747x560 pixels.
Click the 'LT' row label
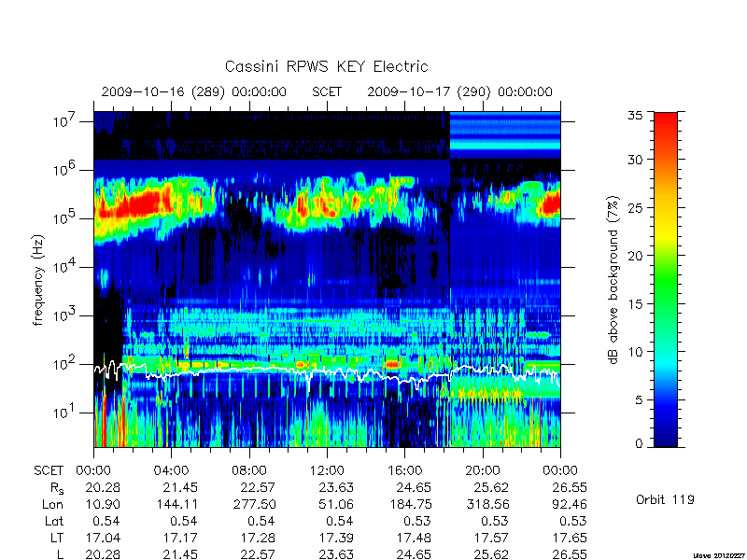point(57,538)
